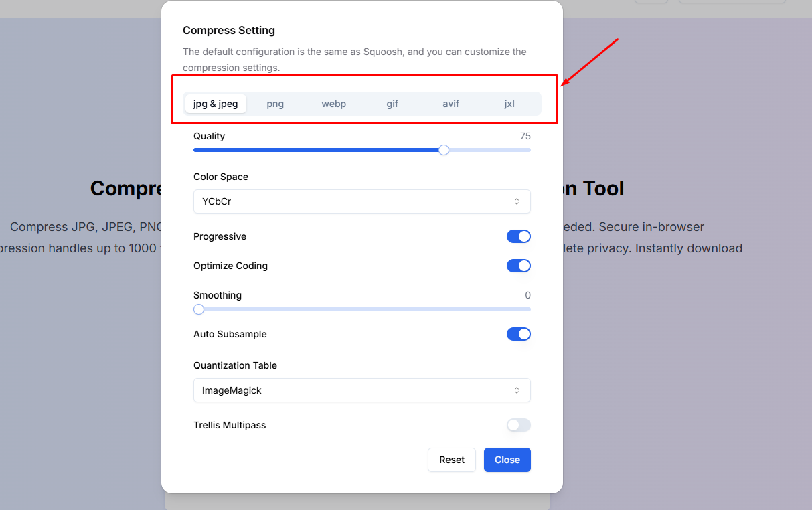Disable Auto Subsample
812x510 pixels.
(x=519, y=334)
